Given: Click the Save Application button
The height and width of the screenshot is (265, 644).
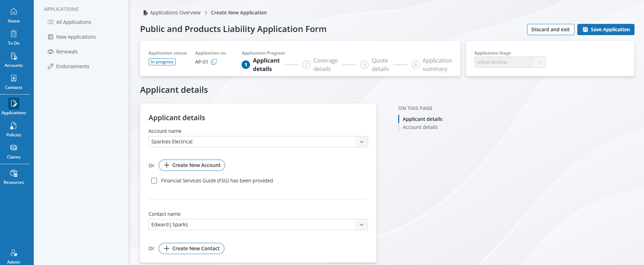Looking at the screenshot, I should 606,30.
